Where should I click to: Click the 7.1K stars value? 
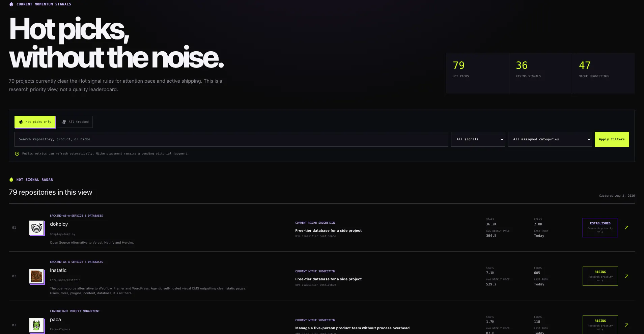click(x=490, y=273)
